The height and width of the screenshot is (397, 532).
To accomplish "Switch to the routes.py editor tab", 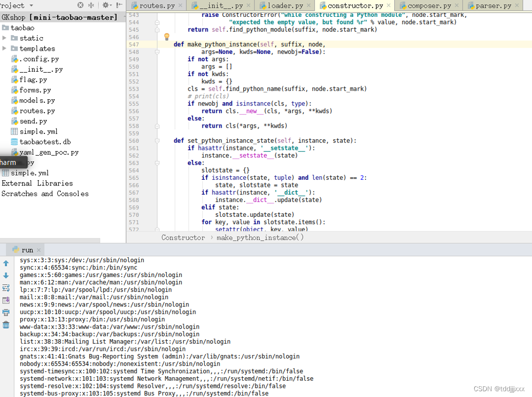I will point(157,6).
